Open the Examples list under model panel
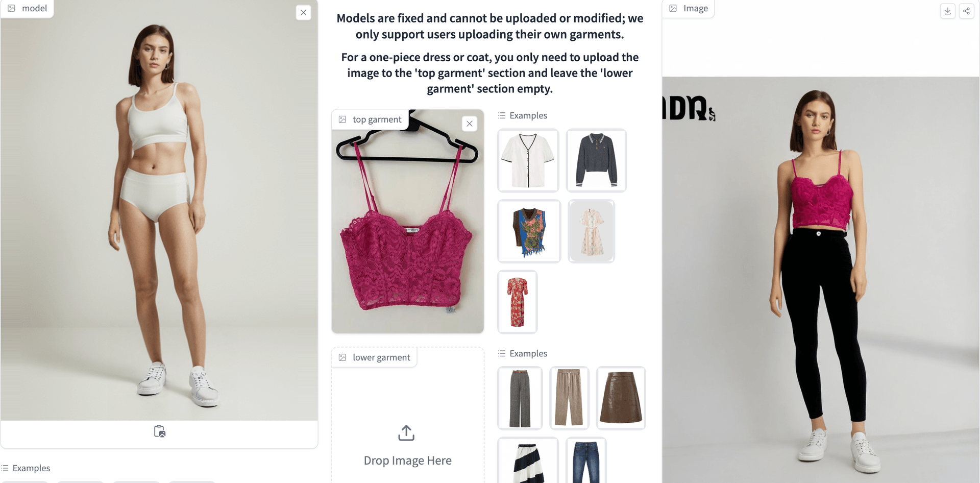980x483 pixels. pyautogui.click(x=26, y=468)
